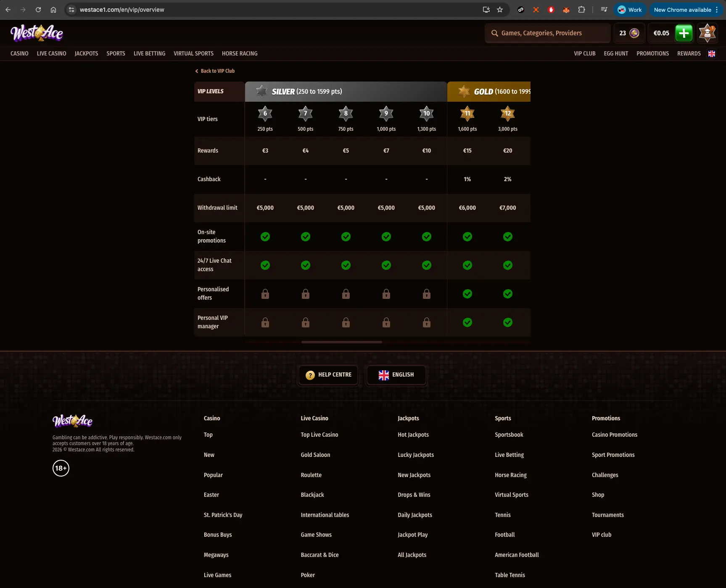Click the 18+ age restriction badge
Viewport: 726px width, 588px height.
click(x=61, y=468)
